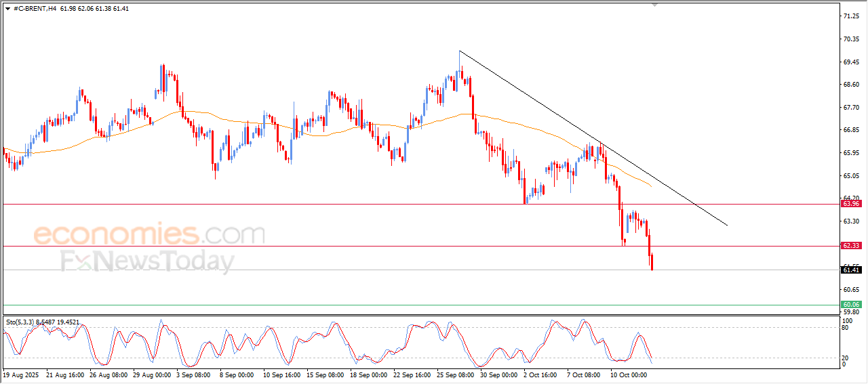Click the stochastic 80 level marker
Viewport: 868px width, 384px height.
(x=845, y=328)
